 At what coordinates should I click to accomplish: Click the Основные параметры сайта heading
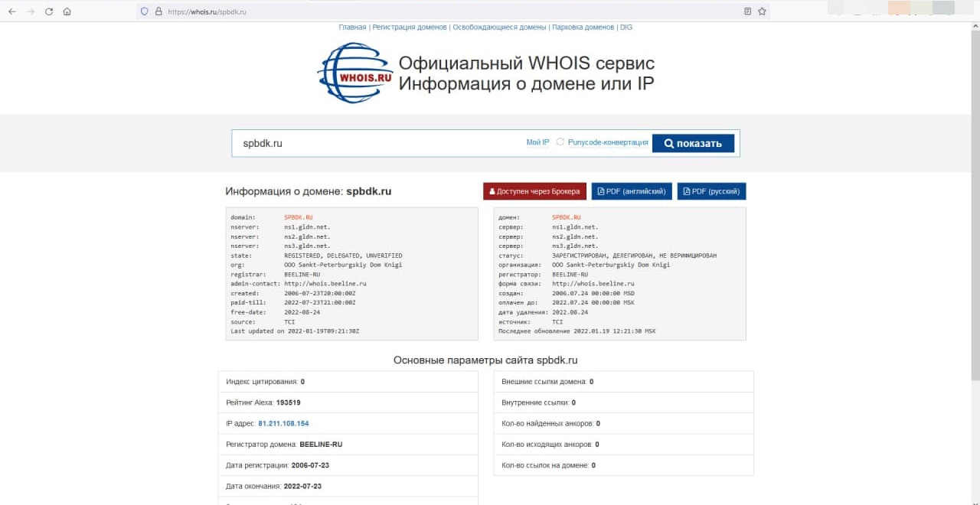pos(485,360)
